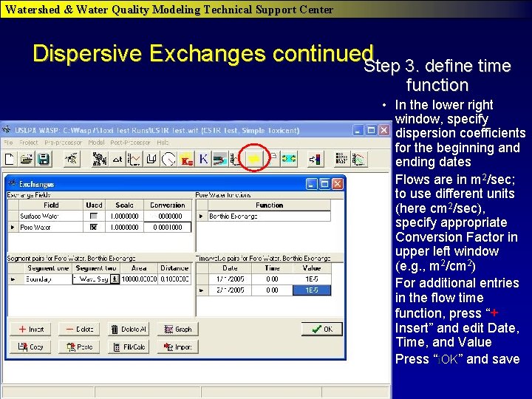The height and width of the screenshot is (399, 532).
Task: Click the Fill/Calc button
Action: (x=129, y=347)
